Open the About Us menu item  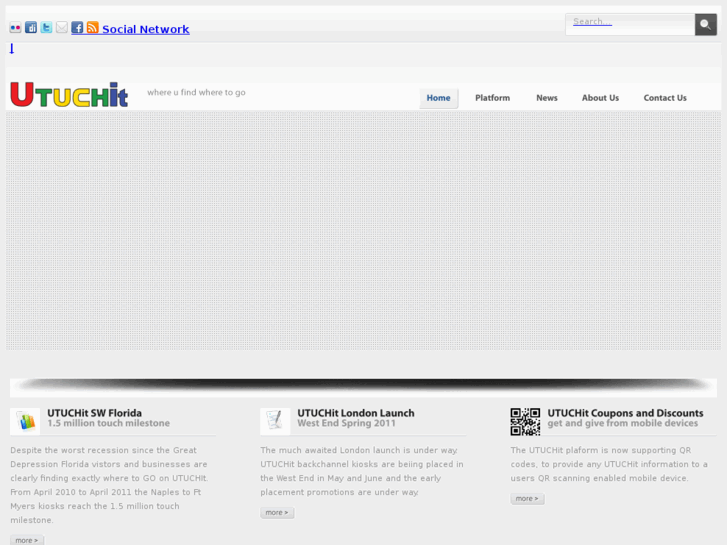coord(600,98)
